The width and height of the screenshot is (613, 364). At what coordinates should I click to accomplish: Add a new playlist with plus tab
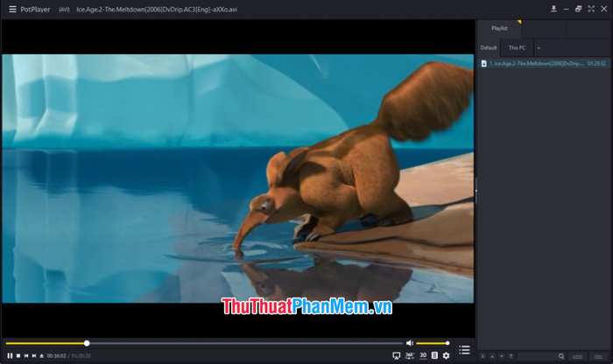coord(539,48)
